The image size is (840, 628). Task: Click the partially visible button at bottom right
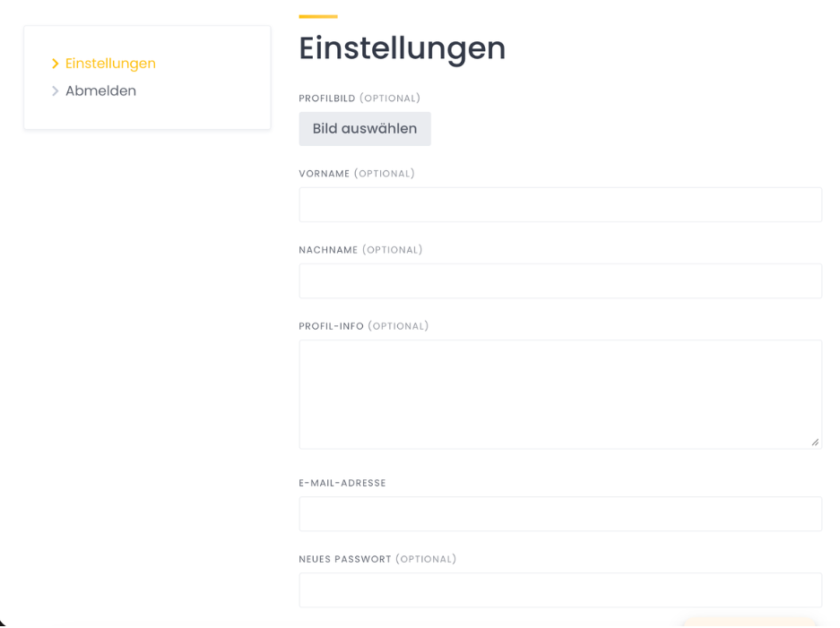[x=749, y=623]
